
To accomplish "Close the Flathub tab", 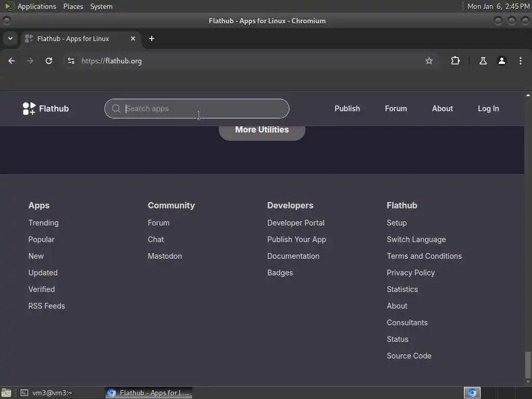I will coord(133,38).
